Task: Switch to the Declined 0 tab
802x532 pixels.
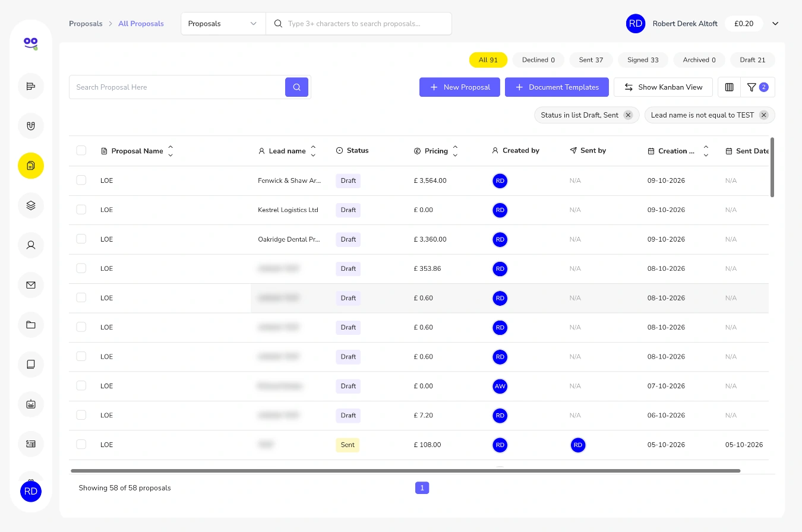Action: pos(538,60)
